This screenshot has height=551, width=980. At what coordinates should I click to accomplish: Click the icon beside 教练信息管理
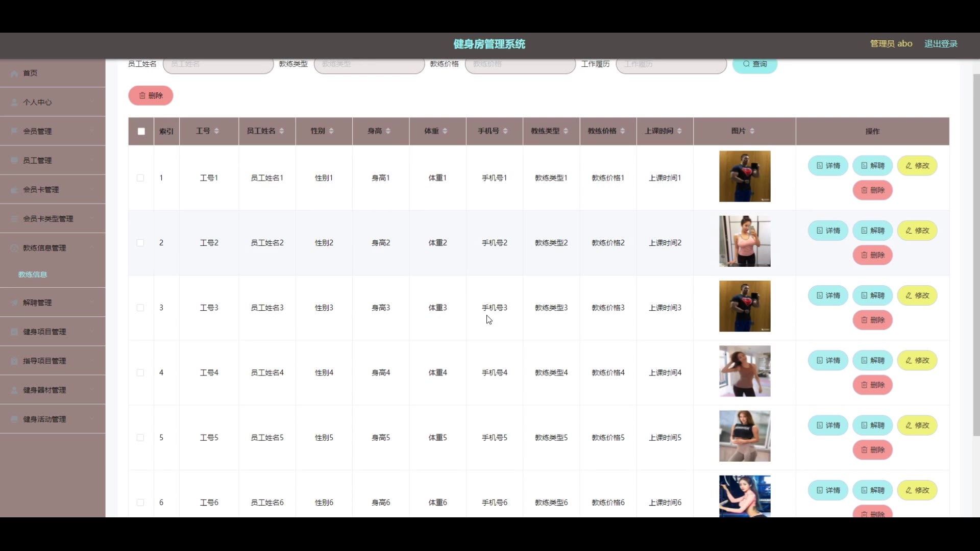14,248
